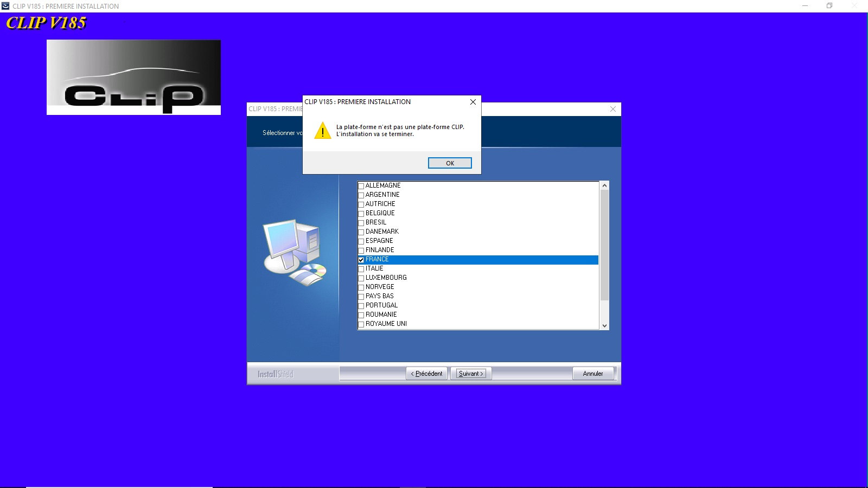Image resolution: width=868 pixels, height=488 pixels.
Task: Tick the NORVEGE checkbox
Action: 361,287
